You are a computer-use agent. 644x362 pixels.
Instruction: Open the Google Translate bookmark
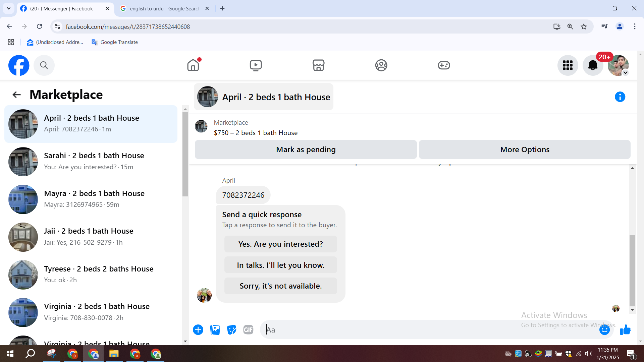tap(115, 42)
